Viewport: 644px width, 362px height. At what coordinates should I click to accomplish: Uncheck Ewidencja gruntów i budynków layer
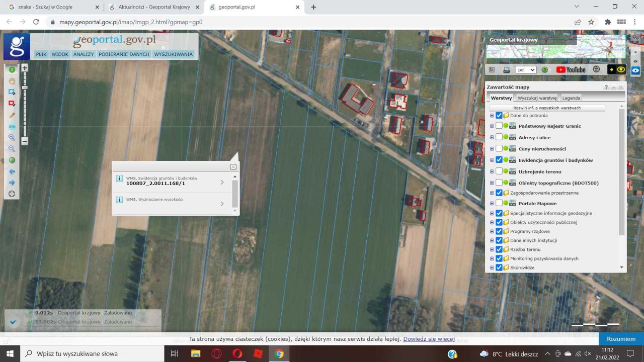[x=499, y=160]
